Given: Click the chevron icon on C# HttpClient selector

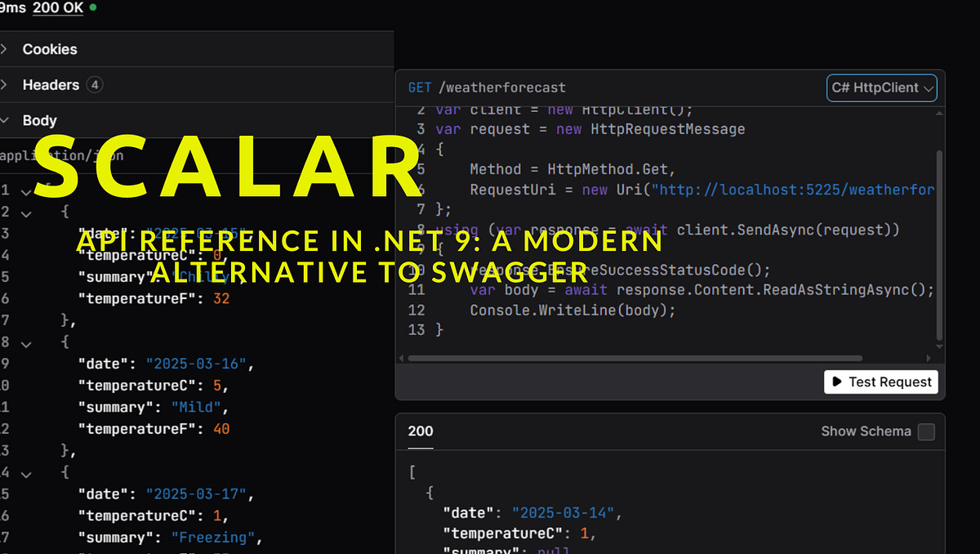Looking at the screenshot, I should [929, 87].
